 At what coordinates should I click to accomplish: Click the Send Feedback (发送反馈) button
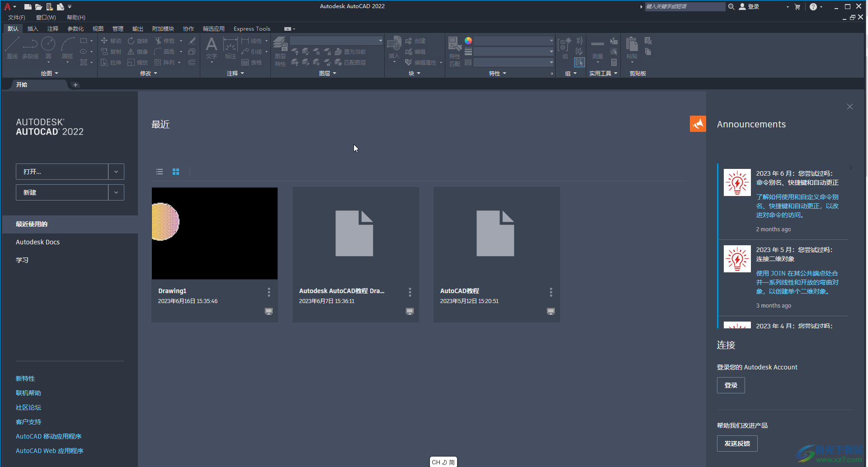[x=737, y=444]
